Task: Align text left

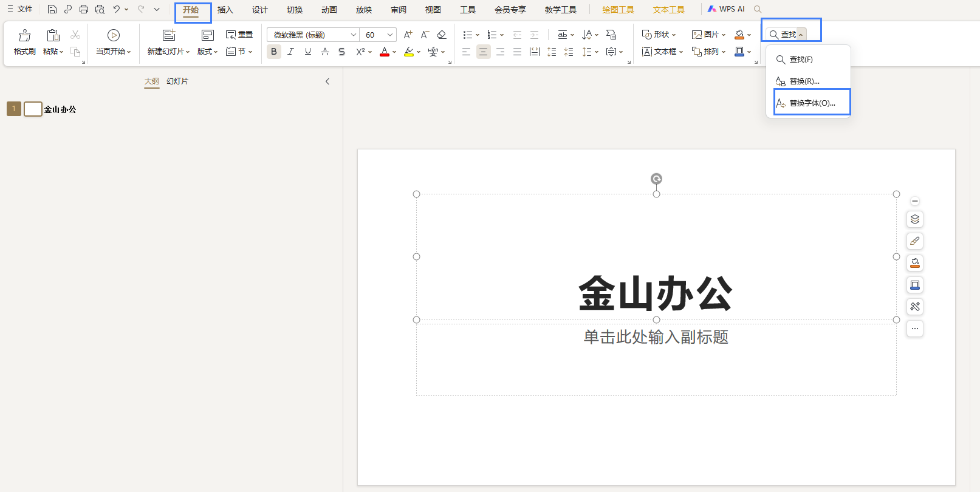Action: [x=466, y=52]
